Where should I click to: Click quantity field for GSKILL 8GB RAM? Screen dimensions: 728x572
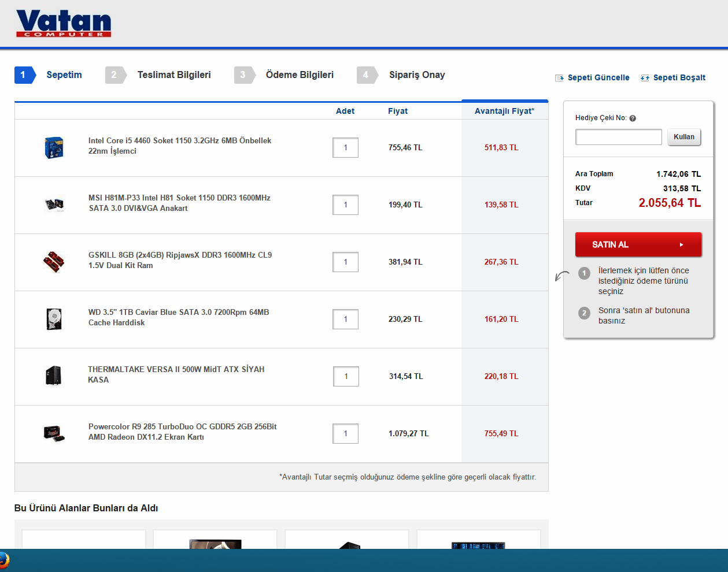click(x=346, y=262)
